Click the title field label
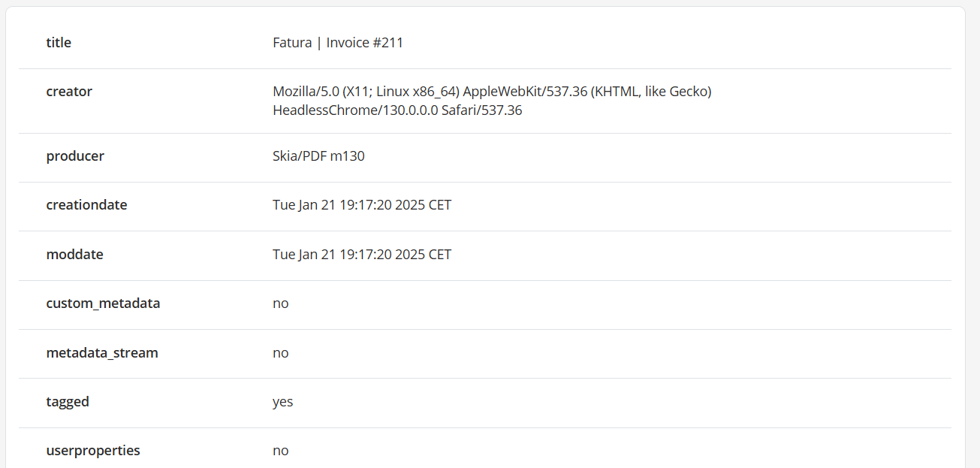Image resolution: width=980 pixels, height=468 pixels. [59, 43]
